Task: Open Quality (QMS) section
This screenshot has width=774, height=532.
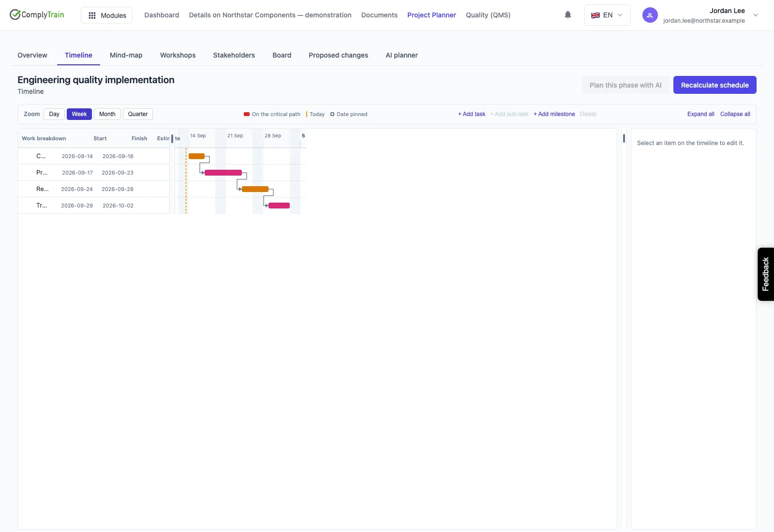Action: pos(488,15)
